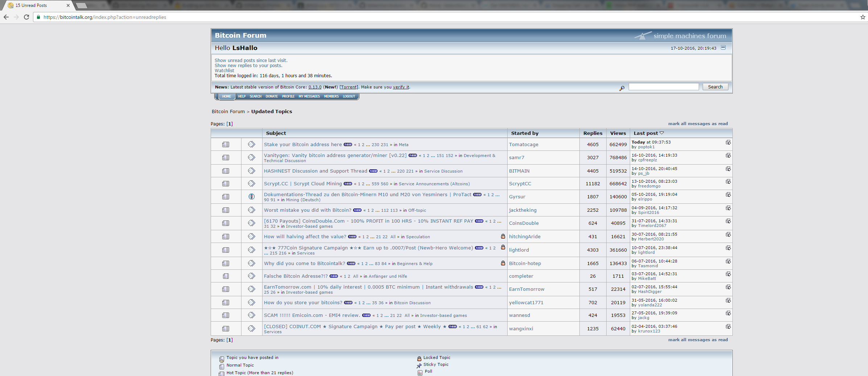Collapse the forum header with the minus icon
The height and width of the screenshot is (376, 868).
(723, 47)
